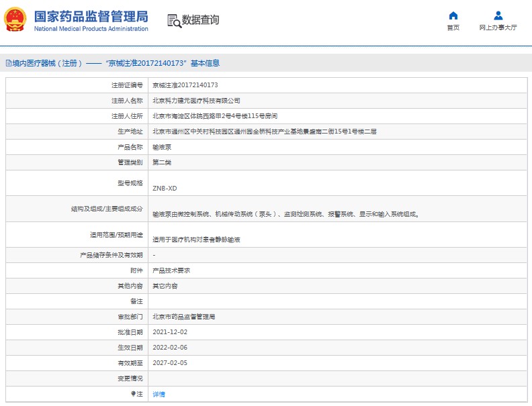Click the 产品名称 row label
Image resolution: width=532 pixels, height=406 pixels.
click(130, 147)
